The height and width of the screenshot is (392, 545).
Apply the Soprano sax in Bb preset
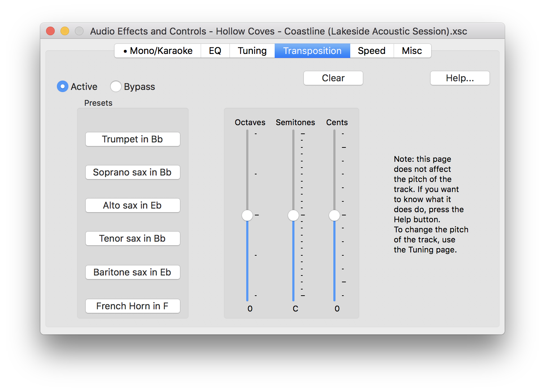click(133, 172)
